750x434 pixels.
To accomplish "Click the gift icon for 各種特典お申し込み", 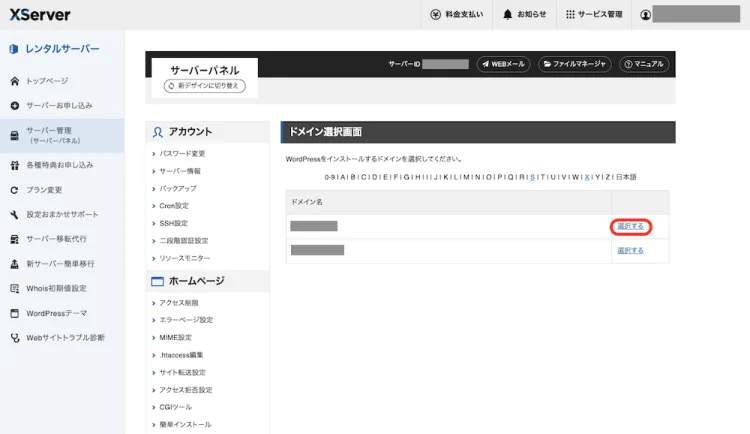I will pos(14,165).
